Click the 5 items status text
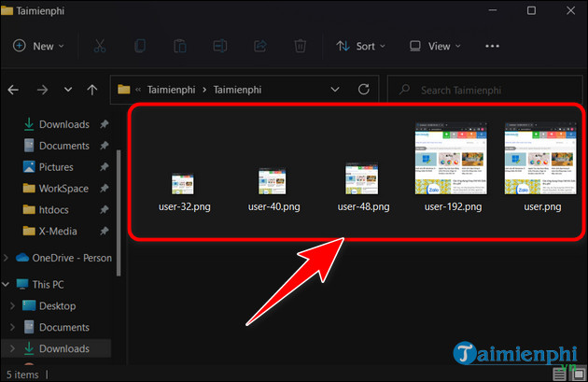 [22, 375]
